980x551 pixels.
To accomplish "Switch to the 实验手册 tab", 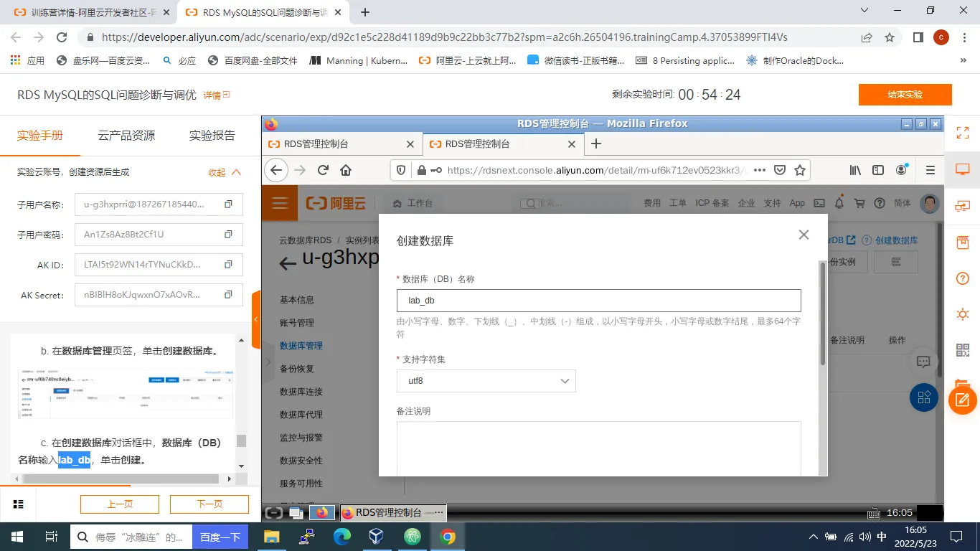I will pyautogui.click(x=40, y=135).
